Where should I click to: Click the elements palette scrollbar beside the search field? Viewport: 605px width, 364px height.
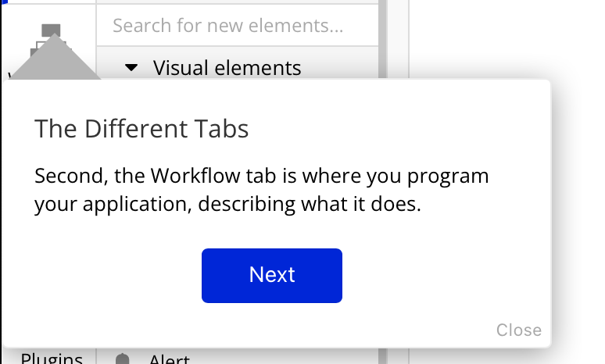coord(382,38)
